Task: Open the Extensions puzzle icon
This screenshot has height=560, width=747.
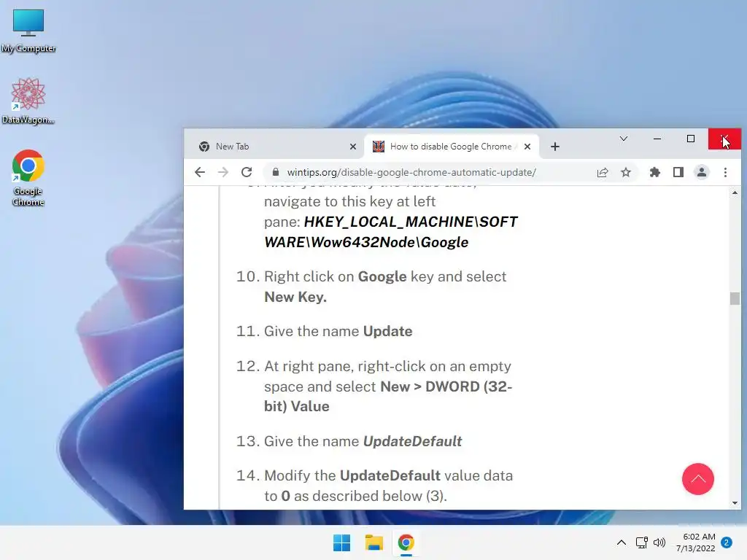Action: [655, 172]
